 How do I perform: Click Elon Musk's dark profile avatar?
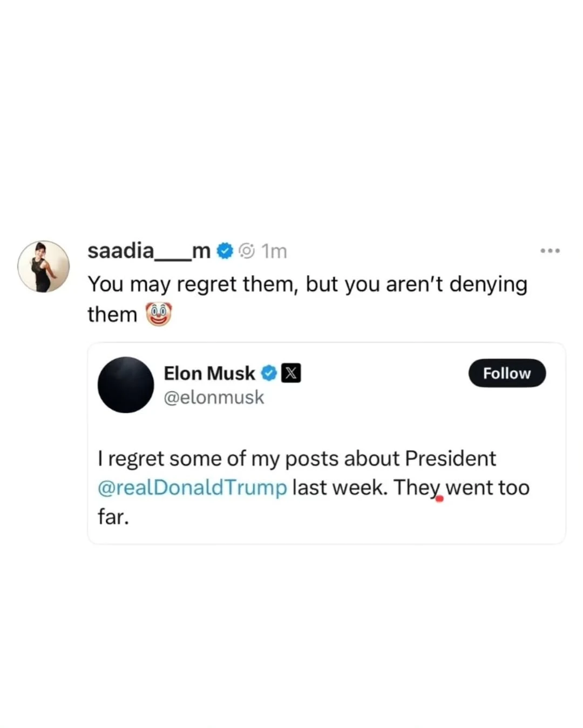[x=126, y=385]
